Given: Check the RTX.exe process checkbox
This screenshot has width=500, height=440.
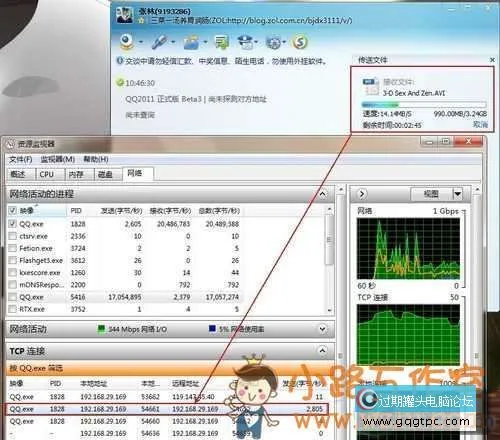Looking at the screenshot, I should tap(12, 309).
